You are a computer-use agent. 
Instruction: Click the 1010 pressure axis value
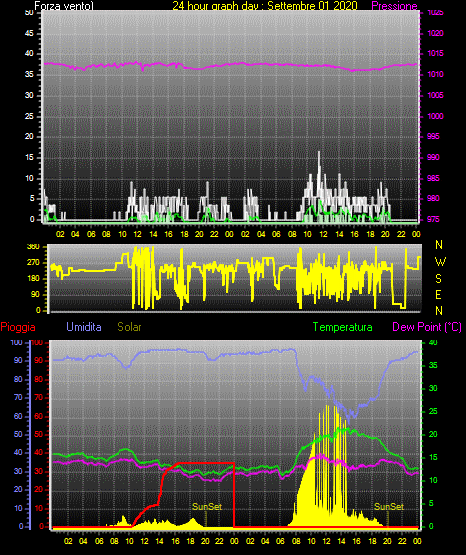[435, 74]
